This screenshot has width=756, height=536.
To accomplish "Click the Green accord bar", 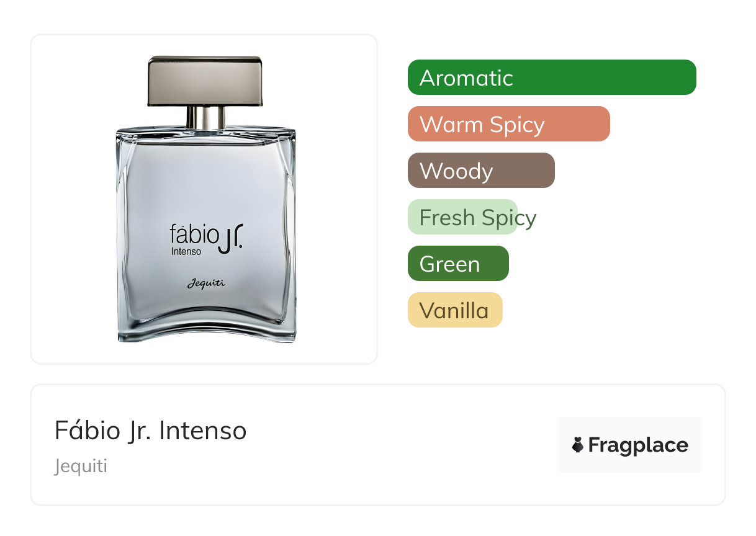I will (458, 264).
